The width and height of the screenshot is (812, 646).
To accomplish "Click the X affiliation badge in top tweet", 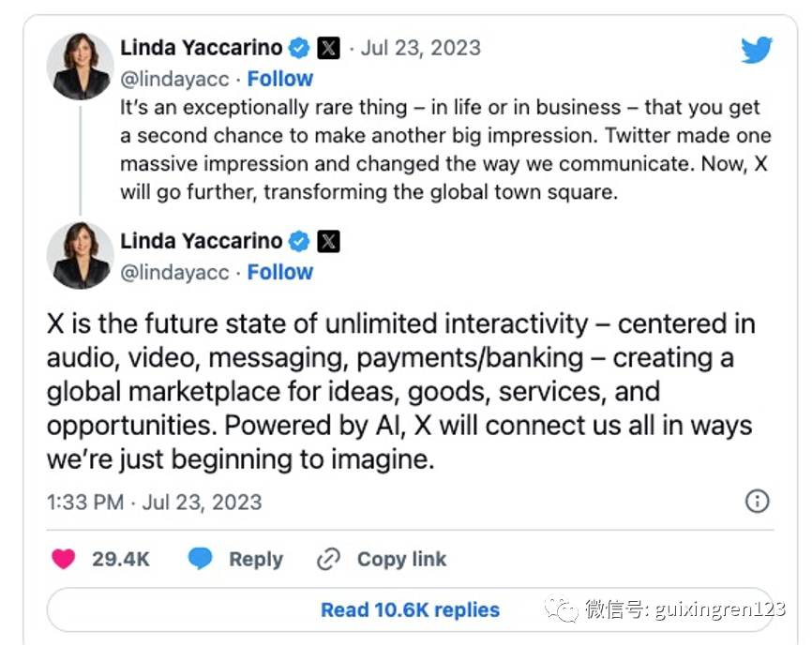I will [328, 48].
